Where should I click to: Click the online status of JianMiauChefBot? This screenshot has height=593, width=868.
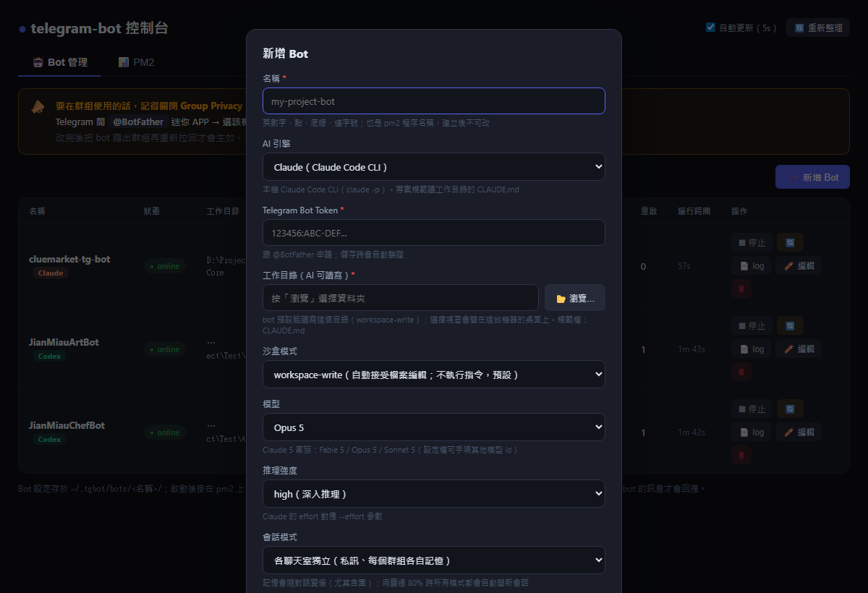(165, 432)
